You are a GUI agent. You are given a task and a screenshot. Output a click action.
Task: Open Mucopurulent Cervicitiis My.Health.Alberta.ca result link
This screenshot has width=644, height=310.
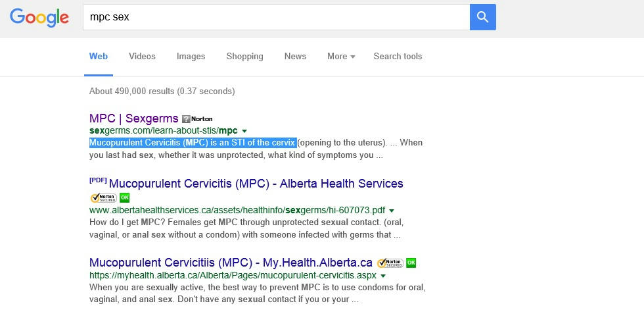231,263
